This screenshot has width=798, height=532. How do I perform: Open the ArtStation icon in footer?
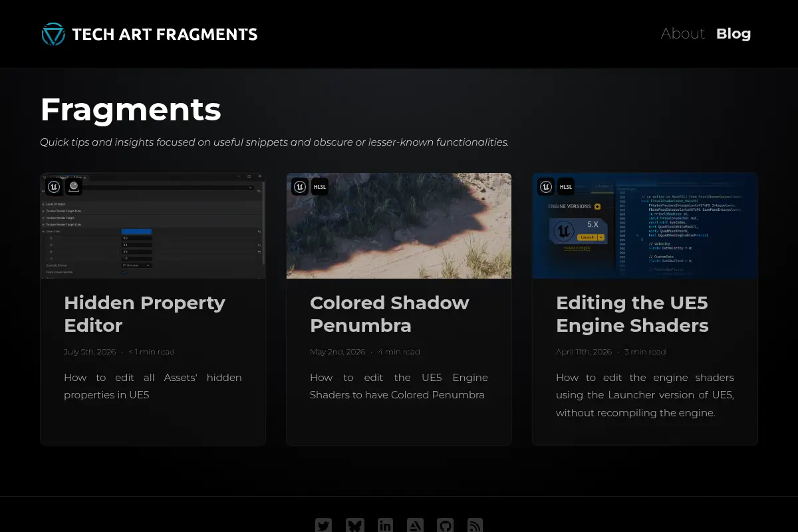click(x=415, y=525)
